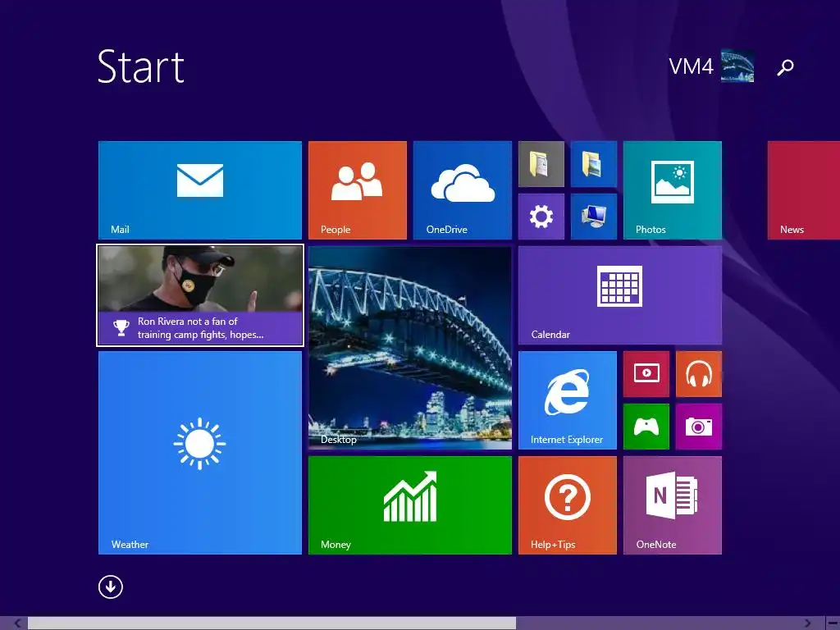
Task: Open the Money tile
Action: pyautogui.click(x=410, y=505)
